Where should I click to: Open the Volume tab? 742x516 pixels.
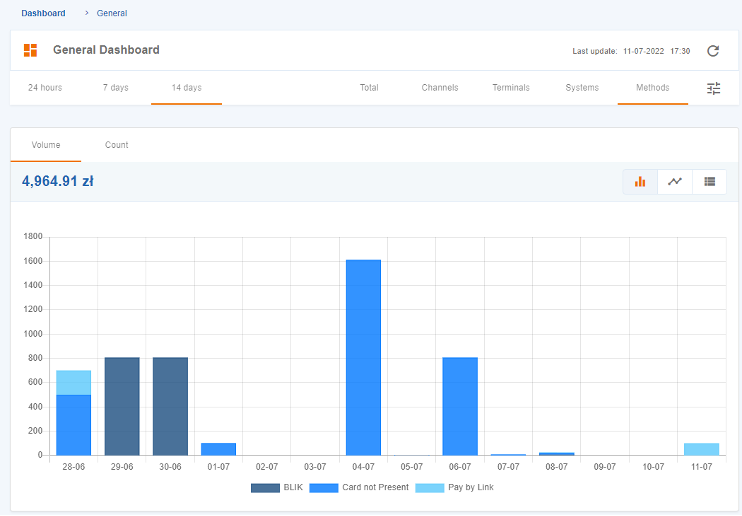tap(46, 145)
